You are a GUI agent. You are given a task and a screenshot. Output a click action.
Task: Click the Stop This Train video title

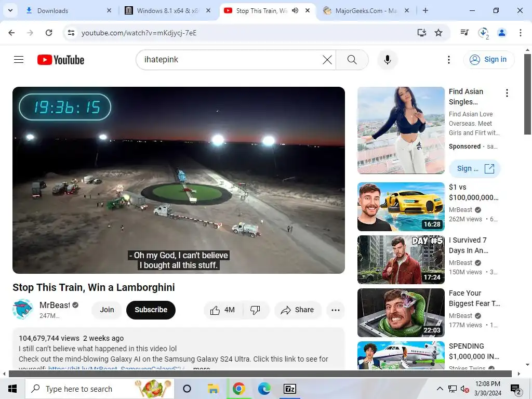pyautogui.click(x=94, y=287)
